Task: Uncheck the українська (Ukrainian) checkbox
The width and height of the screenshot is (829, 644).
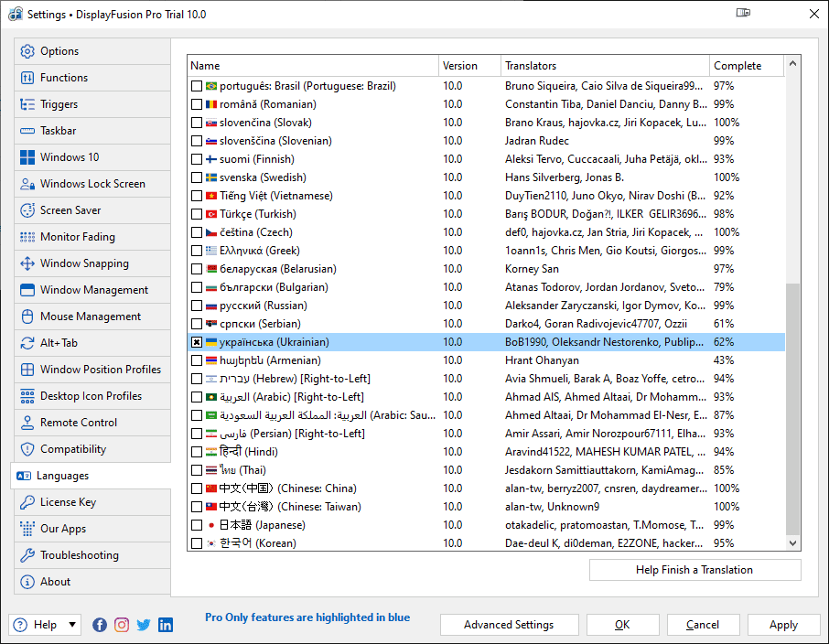Action: (197, 342)
